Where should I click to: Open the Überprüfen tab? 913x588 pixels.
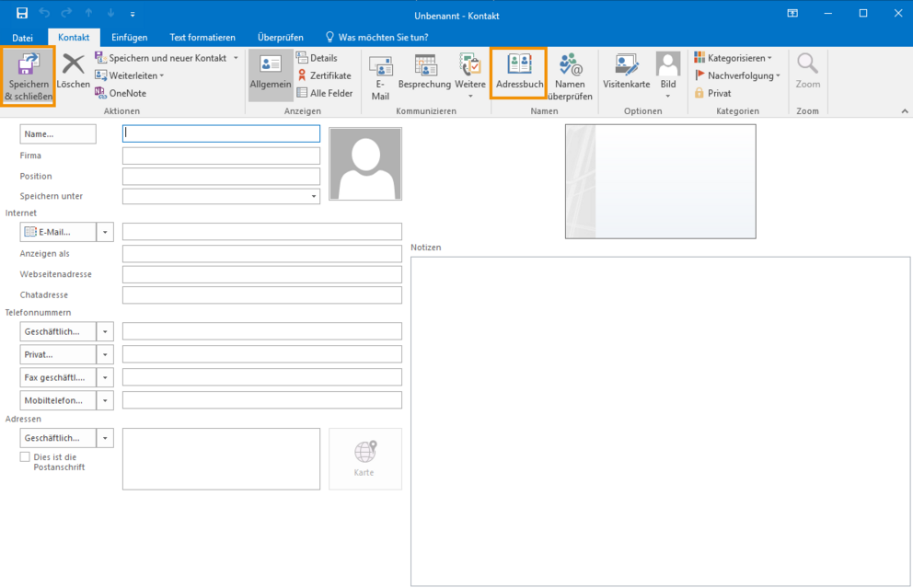(x=281, y=37)
